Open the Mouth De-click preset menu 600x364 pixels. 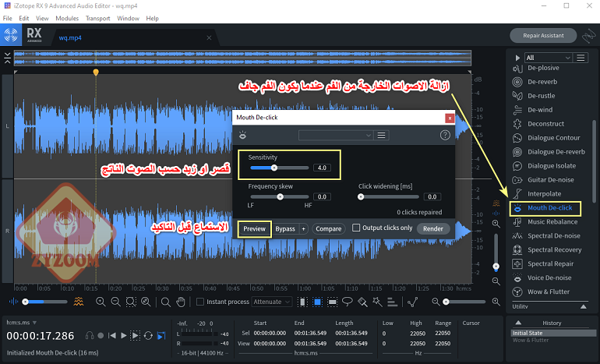click(x=382, y=135)
